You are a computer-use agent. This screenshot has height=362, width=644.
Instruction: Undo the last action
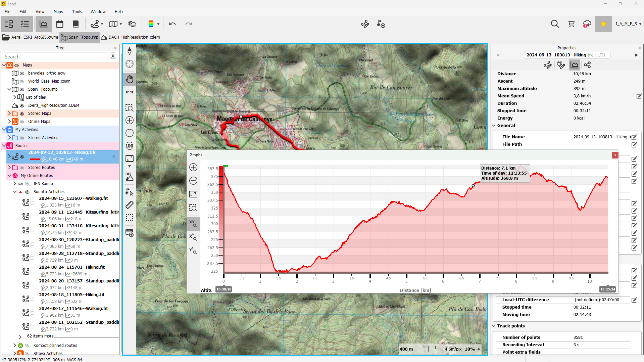tap(172, 24)
